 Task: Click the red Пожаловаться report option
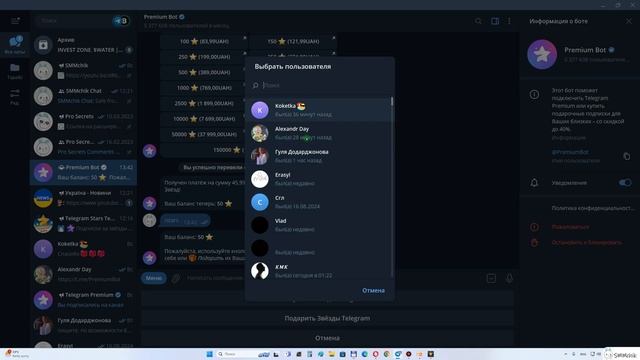tap(570, 227)
